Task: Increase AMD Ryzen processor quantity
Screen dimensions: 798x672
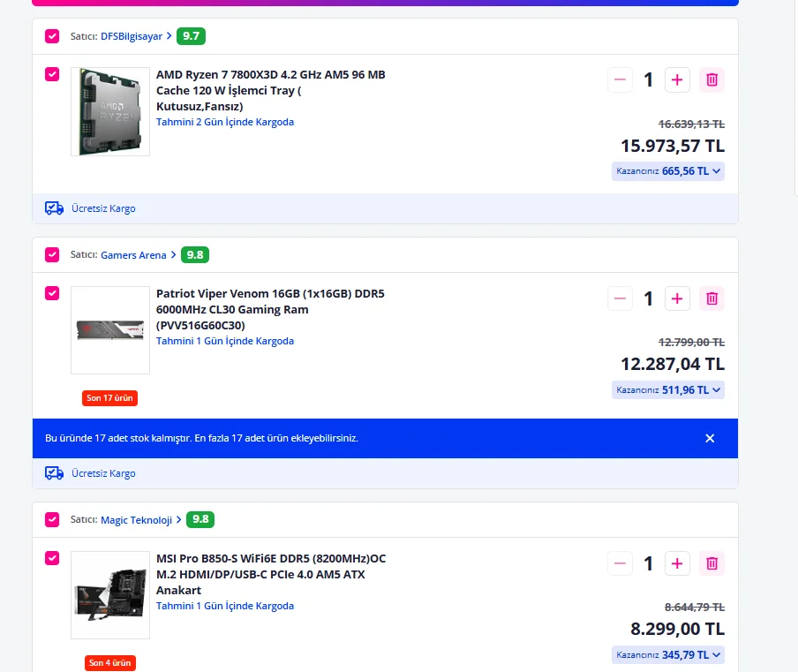Action: tap(677, 80)
